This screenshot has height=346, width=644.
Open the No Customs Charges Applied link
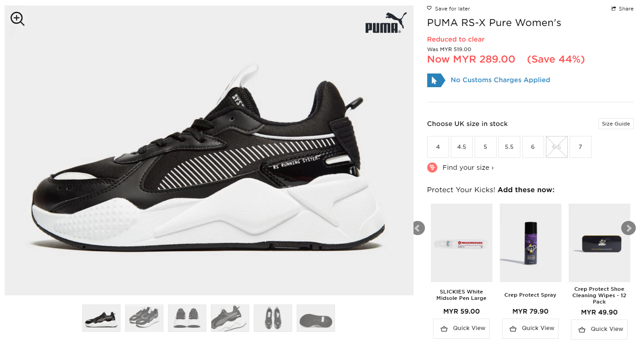pyautogui.click(x=500, y=80)
